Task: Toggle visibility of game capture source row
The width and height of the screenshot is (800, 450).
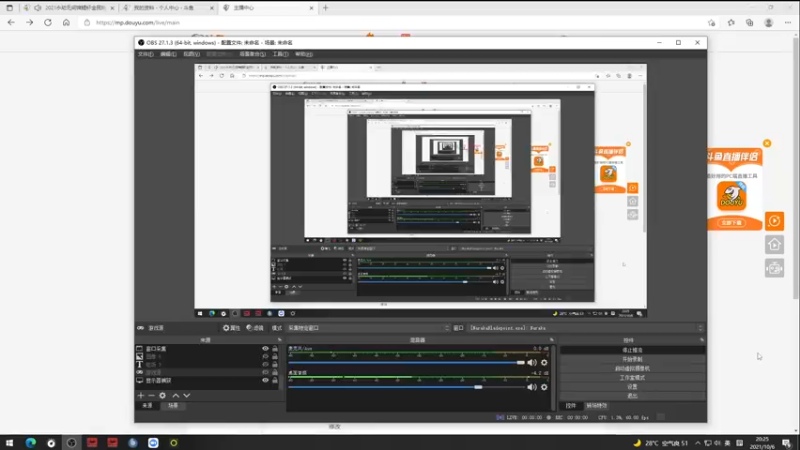Action: (265, 372)
